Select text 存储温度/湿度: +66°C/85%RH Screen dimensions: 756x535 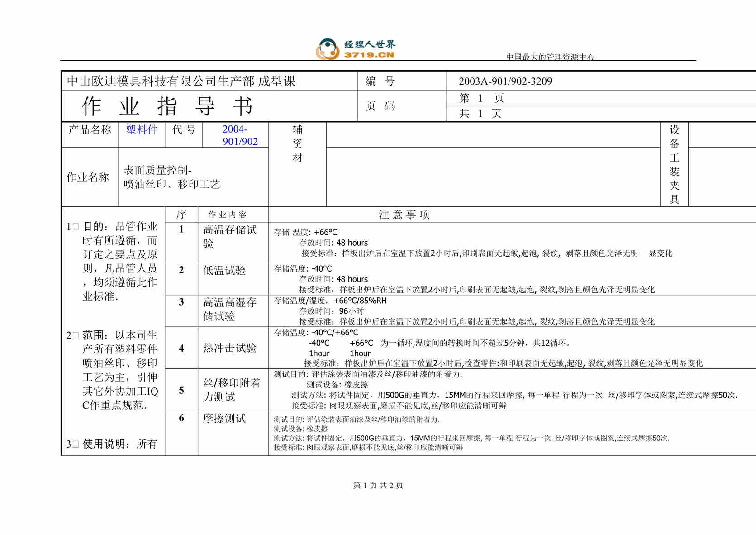point(330,301)
